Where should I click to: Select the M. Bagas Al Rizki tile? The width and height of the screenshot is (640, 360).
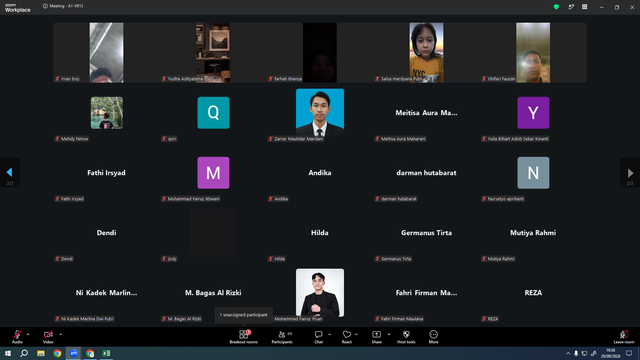[x=213, y=293]
